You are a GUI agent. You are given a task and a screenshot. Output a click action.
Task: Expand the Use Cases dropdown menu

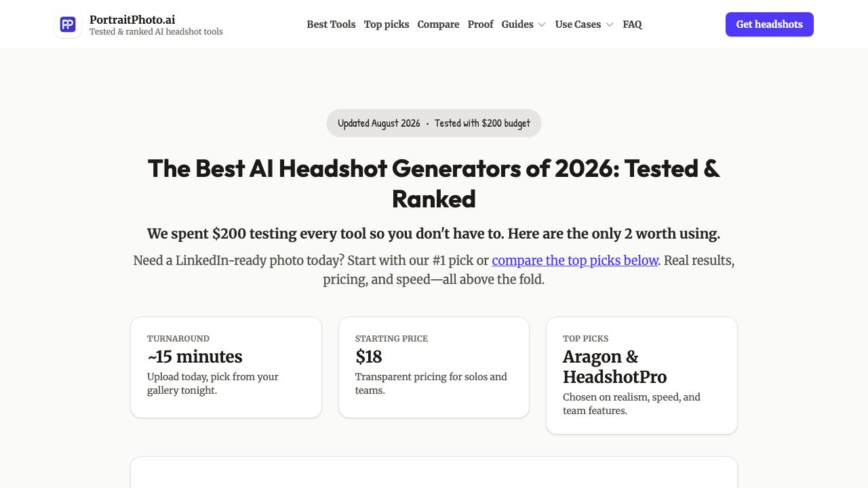(x=585, y=24)
